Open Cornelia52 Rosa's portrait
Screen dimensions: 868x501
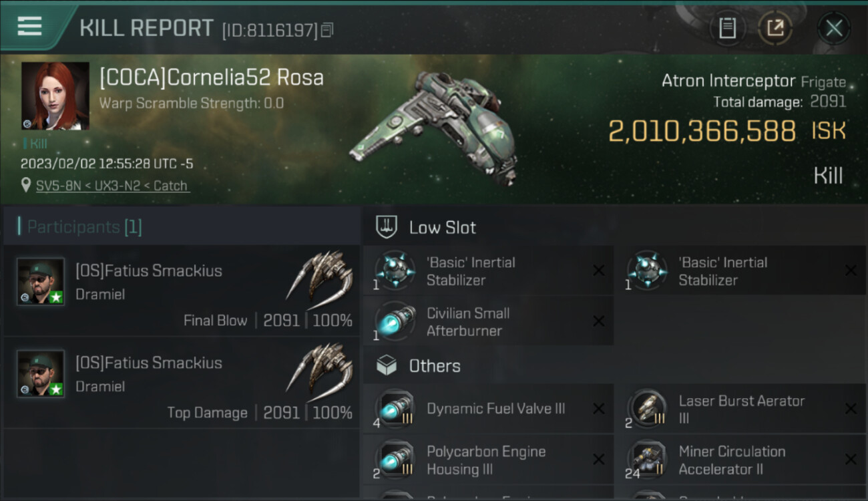55,96
